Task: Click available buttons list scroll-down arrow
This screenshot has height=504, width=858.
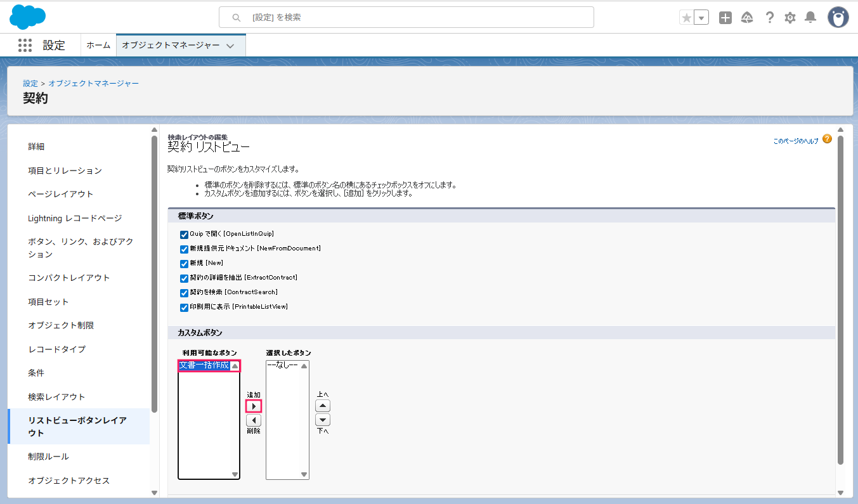Action: coord(235,474)
